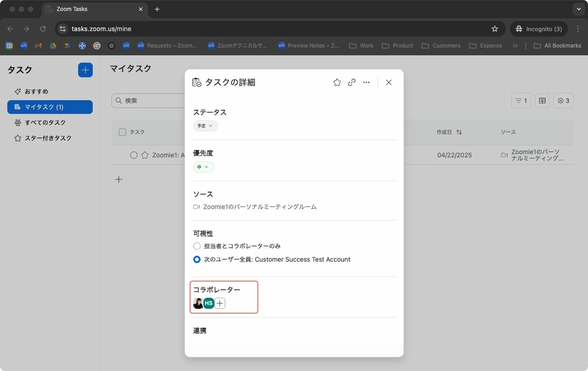This screenshot has width=588, height=371.
Task: Open おすすめ in the sidebar
Action: click(50, 91)
